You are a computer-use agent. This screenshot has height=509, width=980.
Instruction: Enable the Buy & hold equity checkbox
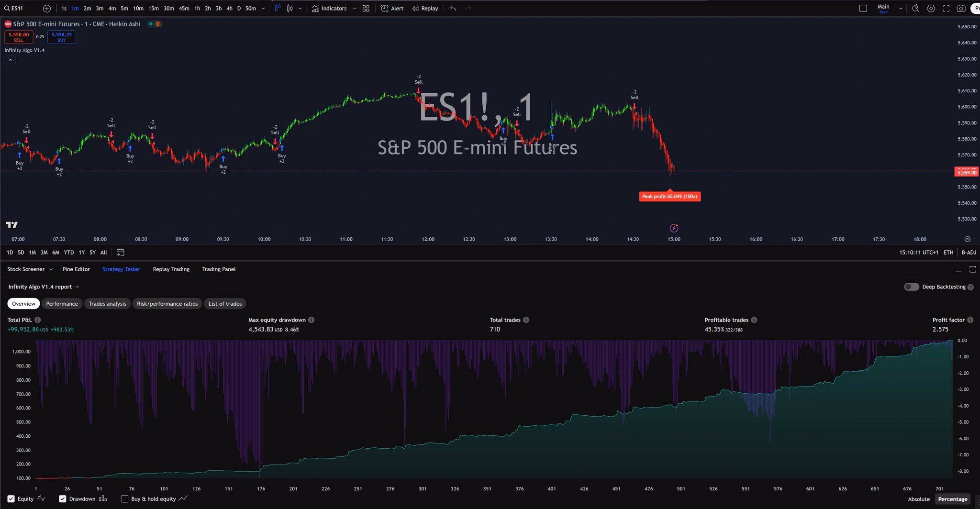click(x=124, y=498)
